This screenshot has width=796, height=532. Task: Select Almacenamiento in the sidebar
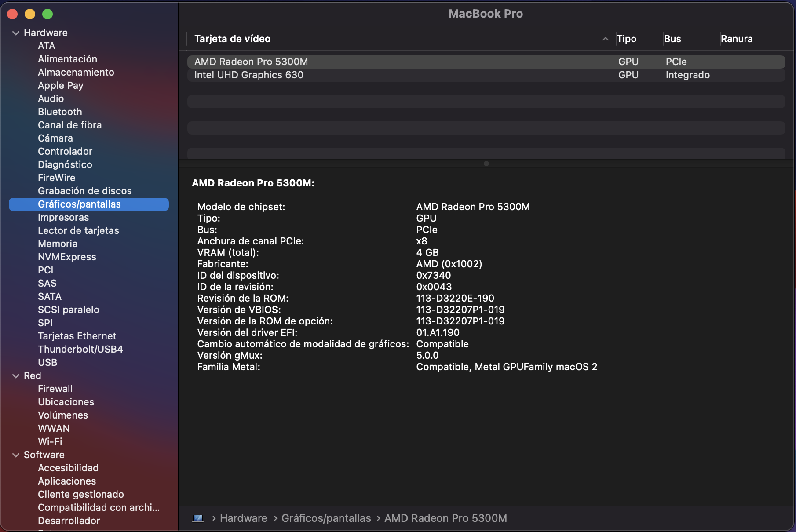click(x=76, y=73)
